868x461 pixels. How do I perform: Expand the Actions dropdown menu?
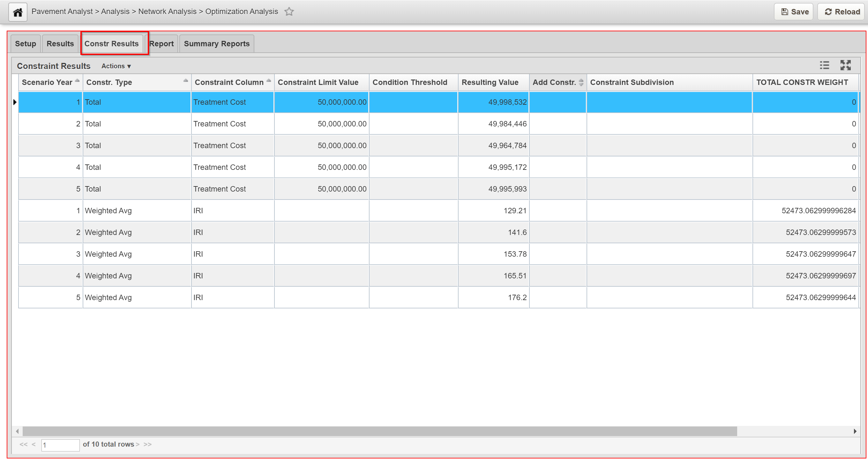116,66
